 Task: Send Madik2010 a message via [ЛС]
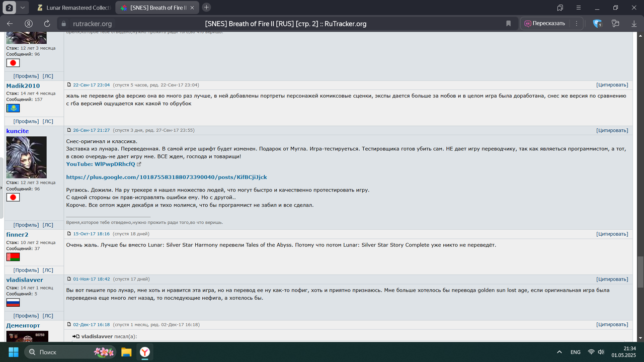[x=48, y=121]
